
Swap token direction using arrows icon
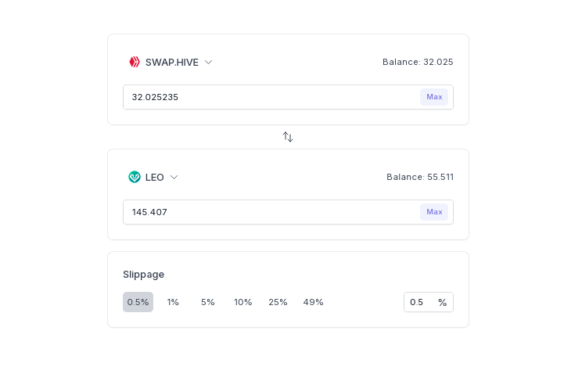[288, 137]
